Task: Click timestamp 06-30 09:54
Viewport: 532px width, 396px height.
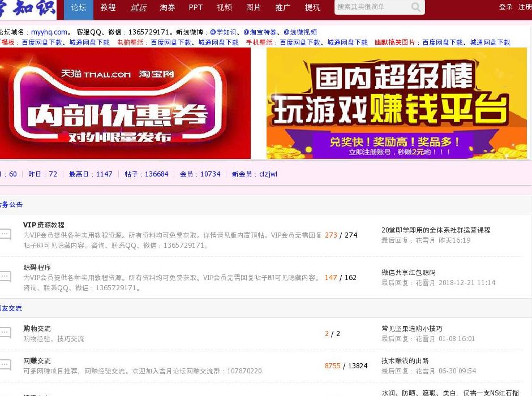Action: click(x=457, y=371)
